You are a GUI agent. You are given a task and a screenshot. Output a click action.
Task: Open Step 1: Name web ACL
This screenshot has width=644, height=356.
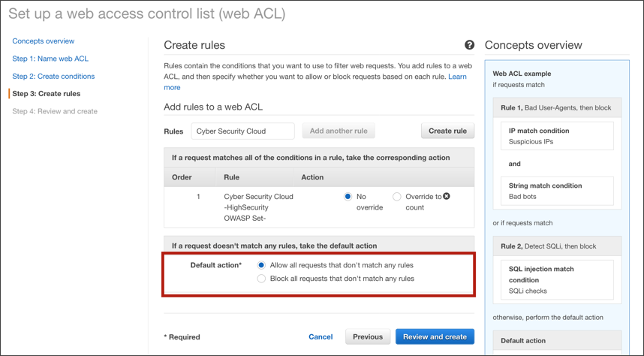click(x=50, y=59)
